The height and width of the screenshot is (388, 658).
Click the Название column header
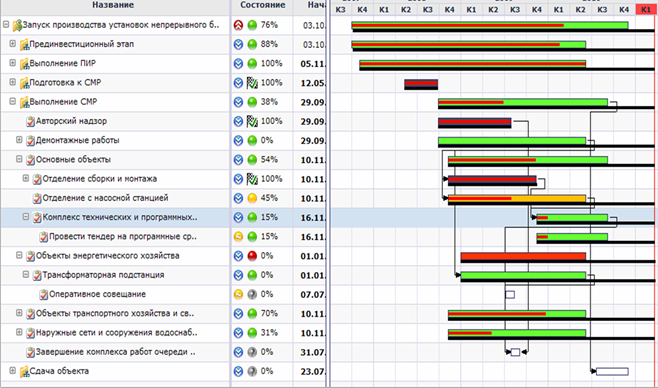113,5
